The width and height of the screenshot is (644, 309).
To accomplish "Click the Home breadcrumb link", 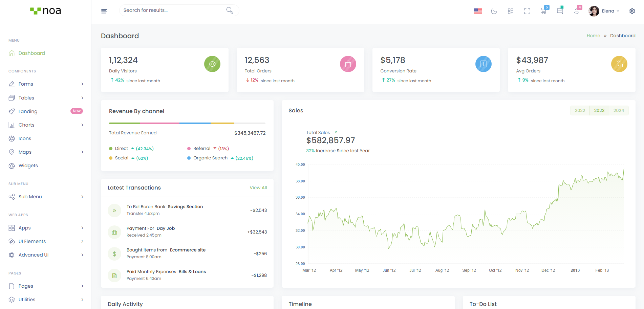I will (593, 36).
